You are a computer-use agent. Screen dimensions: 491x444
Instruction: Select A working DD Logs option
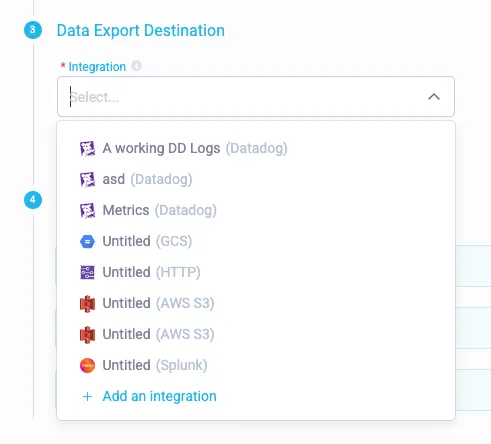coord(256,148)
